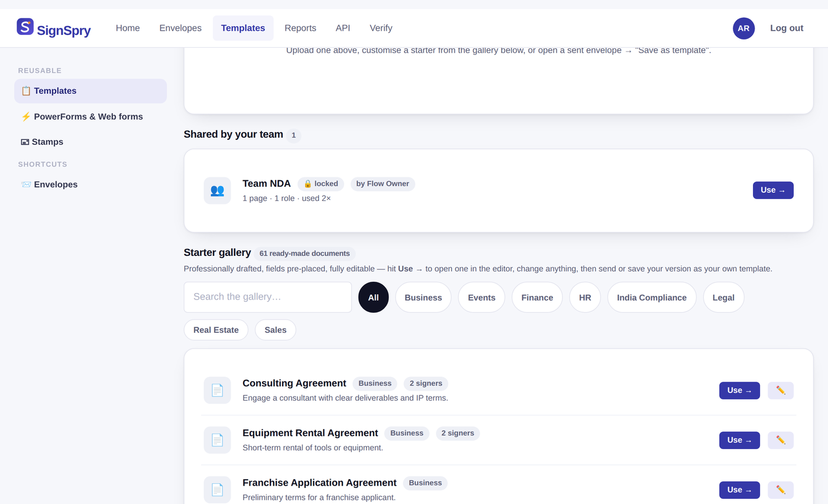The width and height of the screenshot is (828, 504).
Task: Use the Franchise Application Agreement template
Action: point(739,490)
